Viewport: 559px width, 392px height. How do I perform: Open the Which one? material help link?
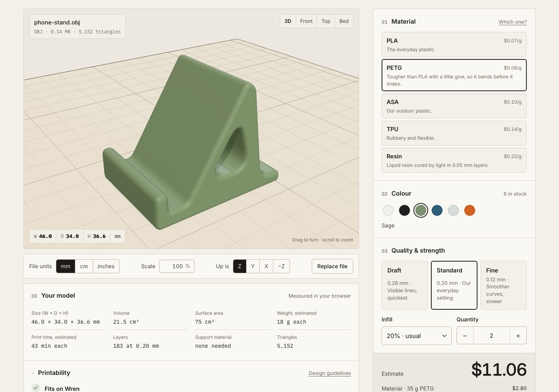click(x=513, y=22)
